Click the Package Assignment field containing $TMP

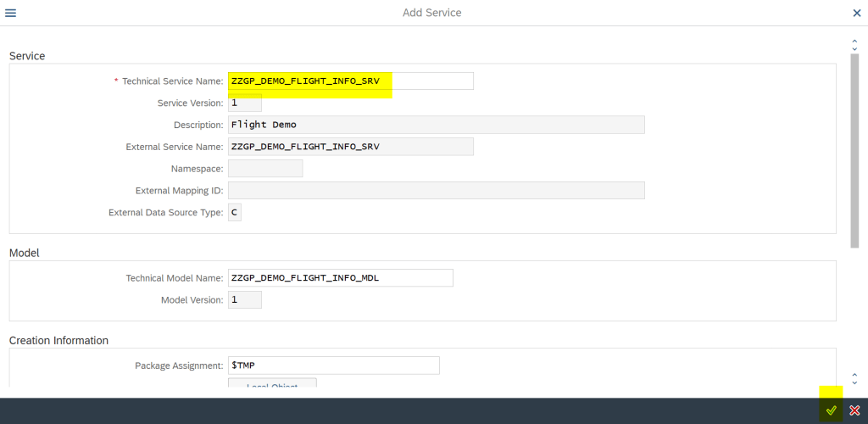[x=333, y=365]
